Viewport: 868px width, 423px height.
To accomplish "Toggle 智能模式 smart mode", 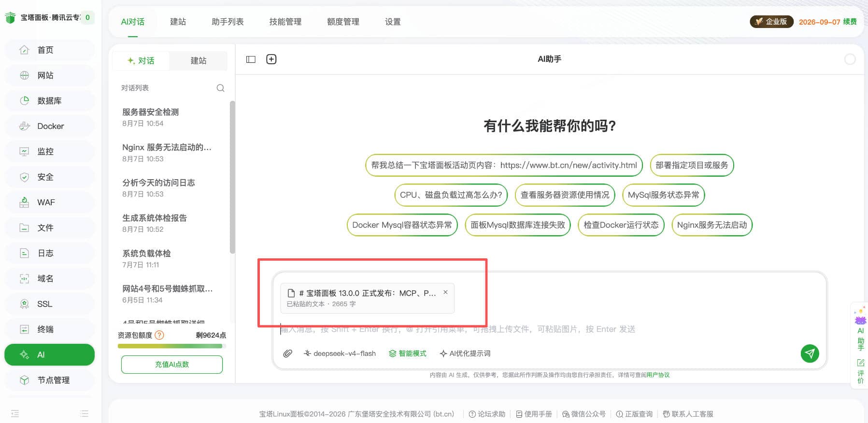I will point(408,353).
